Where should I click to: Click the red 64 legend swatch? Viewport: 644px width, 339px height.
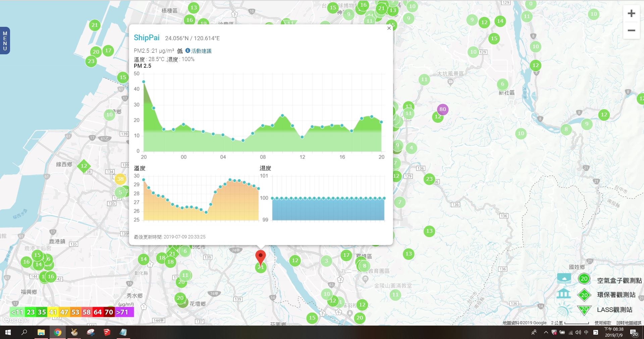click(98, 312)
